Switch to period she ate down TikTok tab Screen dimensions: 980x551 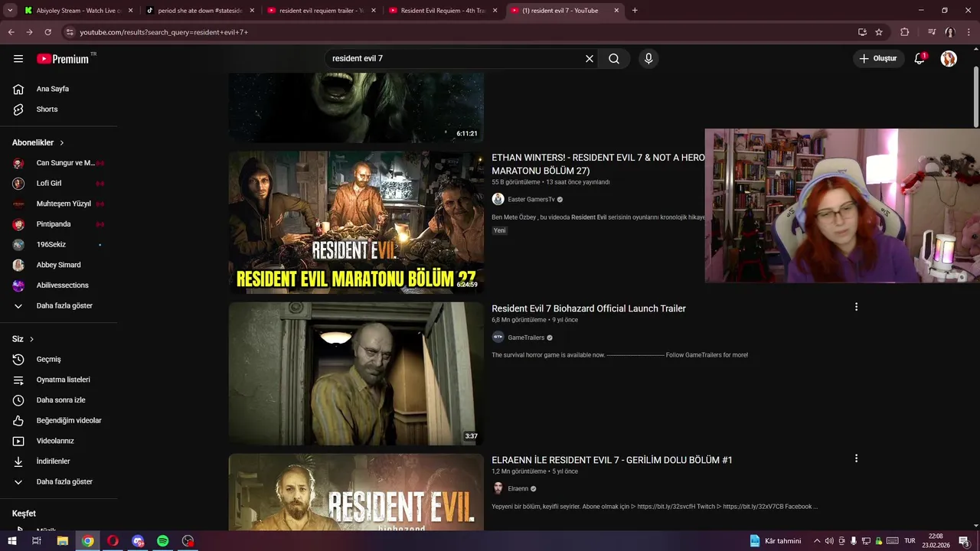[x=199, y=11]
